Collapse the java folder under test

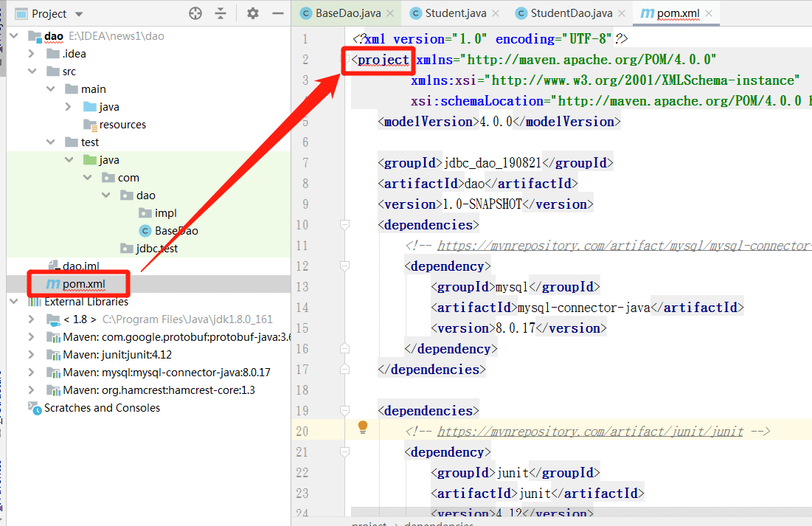pyautogui.click(x=69, y=159)
